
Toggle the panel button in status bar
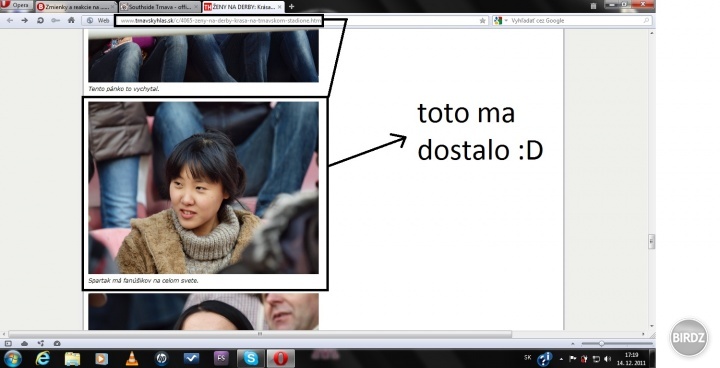click(8, 343)
